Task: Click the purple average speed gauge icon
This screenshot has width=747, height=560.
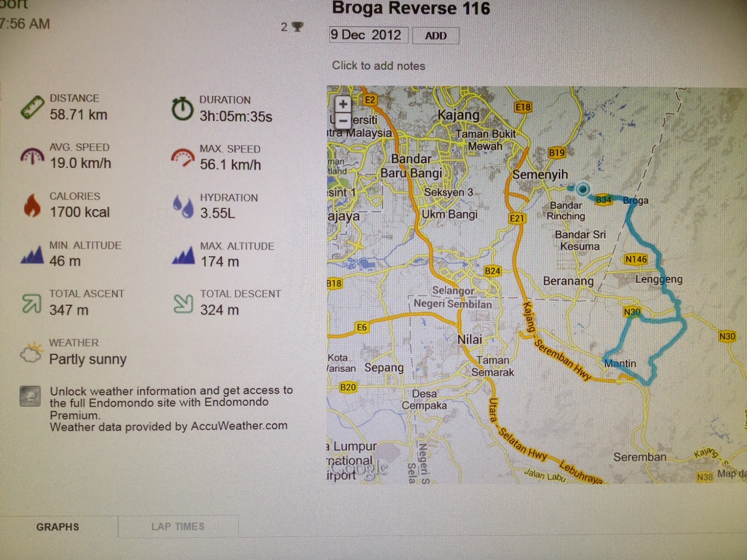Action: 32,156
